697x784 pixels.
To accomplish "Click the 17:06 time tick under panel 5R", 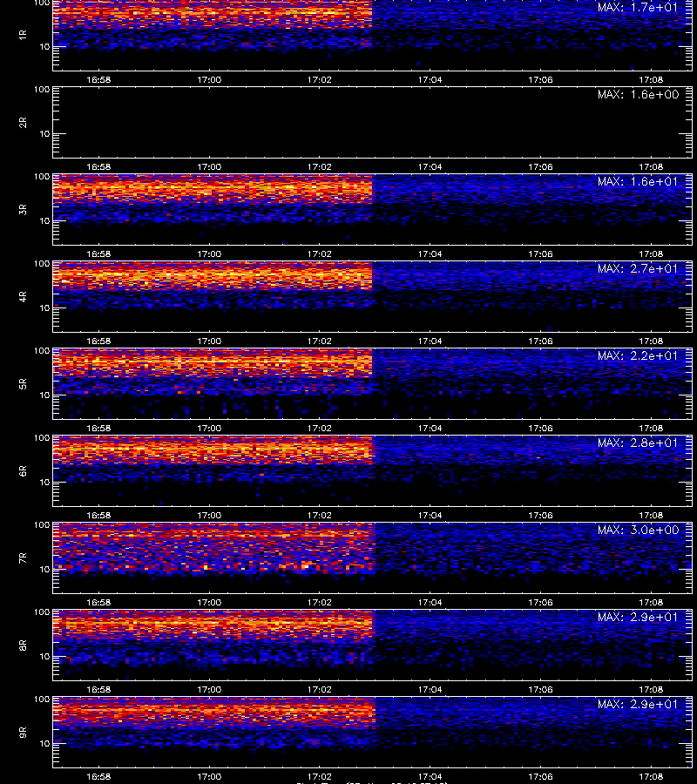I will [x=540, y=428].
